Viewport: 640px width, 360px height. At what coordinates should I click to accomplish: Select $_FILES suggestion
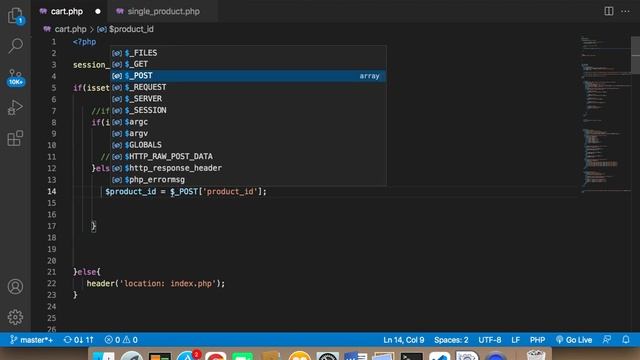click(248, 53)
